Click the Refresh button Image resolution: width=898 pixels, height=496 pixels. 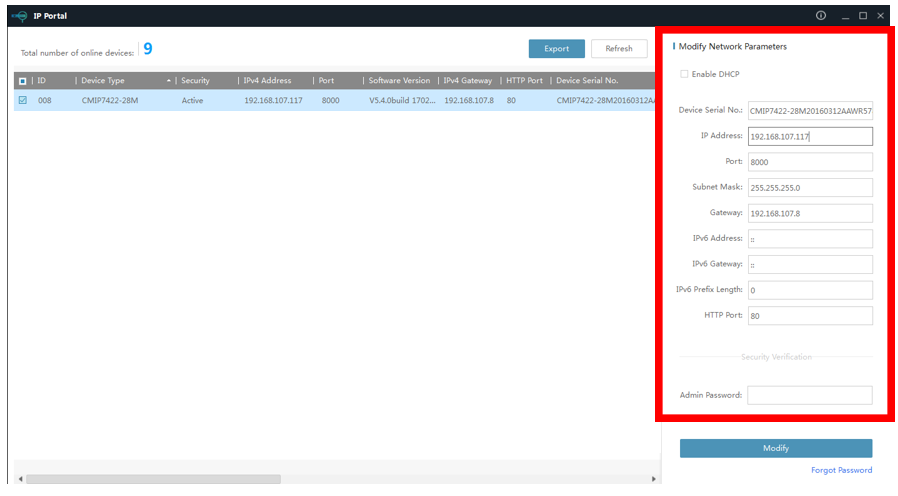coord(618,48)
